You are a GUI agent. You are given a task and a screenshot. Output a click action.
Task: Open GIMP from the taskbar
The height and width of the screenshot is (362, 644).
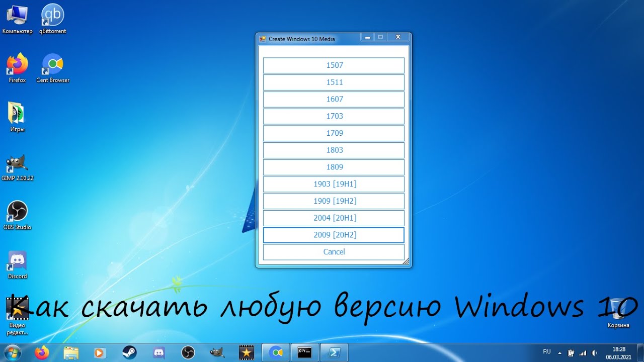click(x=217, y=353)
